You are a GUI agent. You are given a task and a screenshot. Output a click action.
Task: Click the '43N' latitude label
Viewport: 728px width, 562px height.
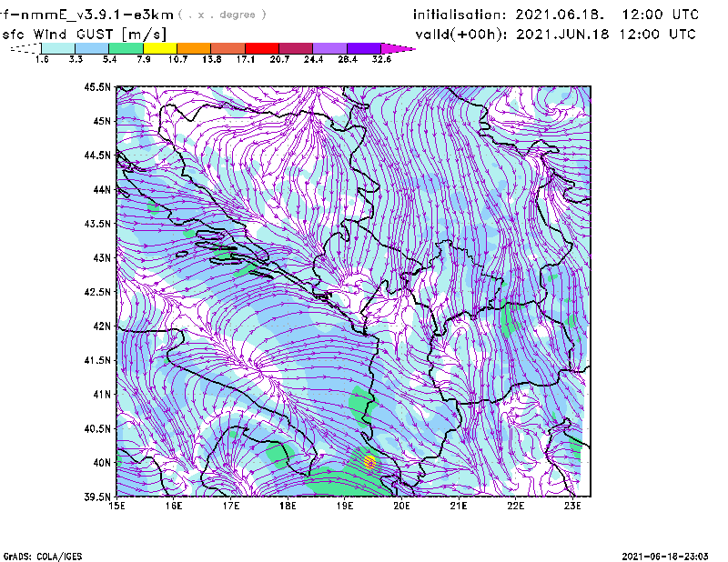point(102,257)
